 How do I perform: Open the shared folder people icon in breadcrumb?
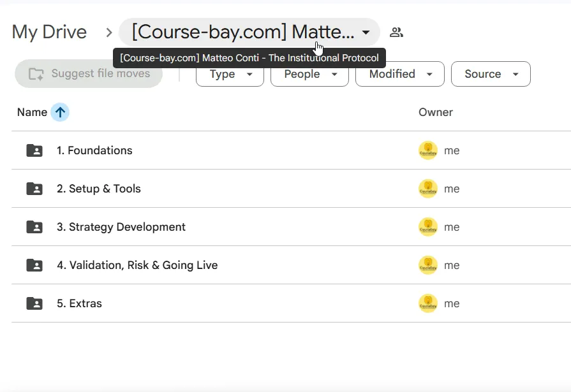click(396, 33)
